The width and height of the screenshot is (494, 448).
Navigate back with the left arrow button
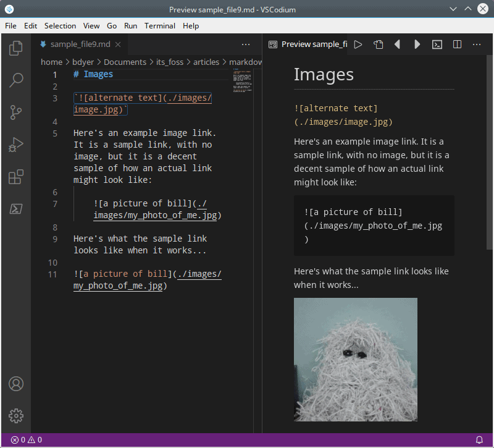[397, 44]
